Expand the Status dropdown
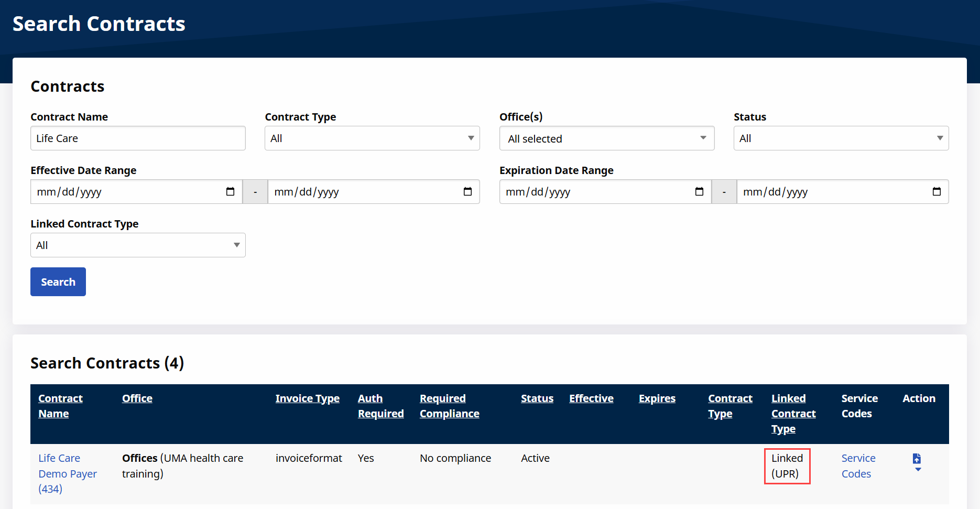980x509 pixels. tap(841, 138)
